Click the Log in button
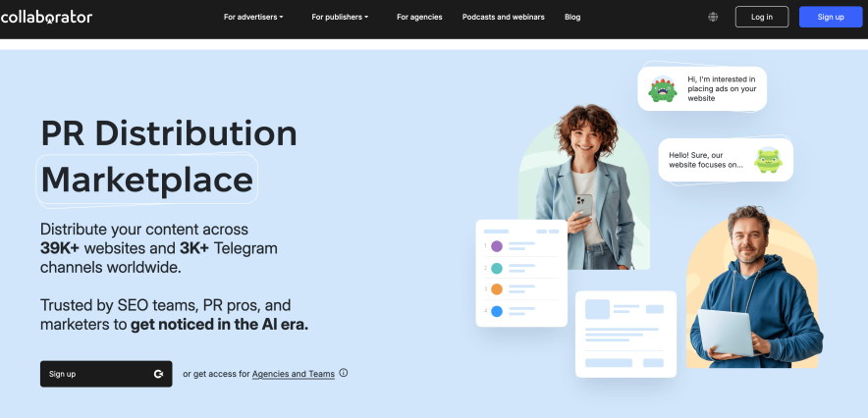The image size is (868, 418). 761,17
